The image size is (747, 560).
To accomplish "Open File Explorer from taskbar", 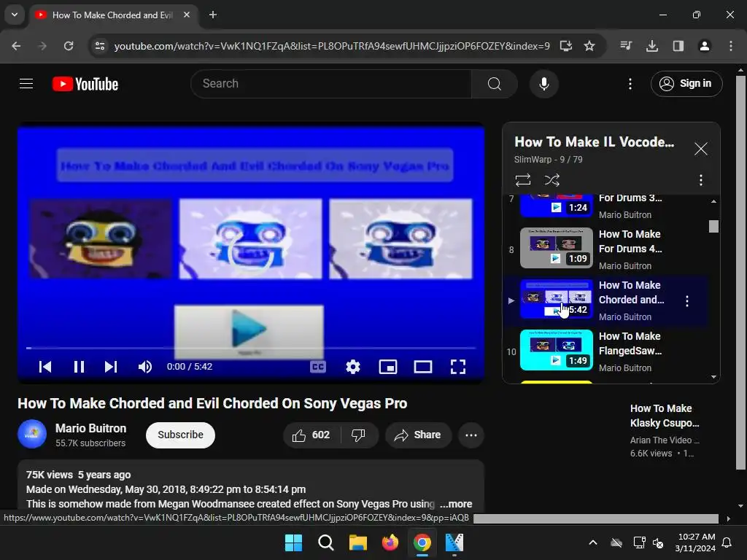I will tap(357, 542).
